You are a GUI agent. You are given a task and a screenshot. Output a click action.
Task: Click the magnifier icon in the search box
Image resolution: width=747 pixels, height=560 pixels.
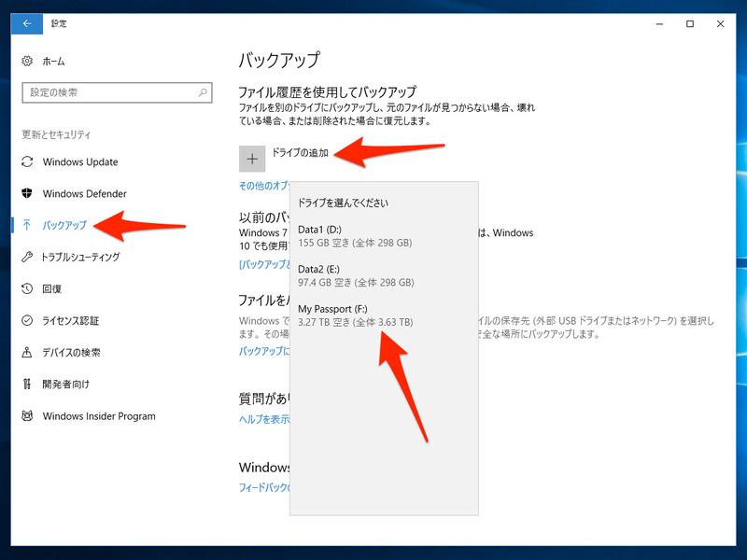[x=203, y=92]
